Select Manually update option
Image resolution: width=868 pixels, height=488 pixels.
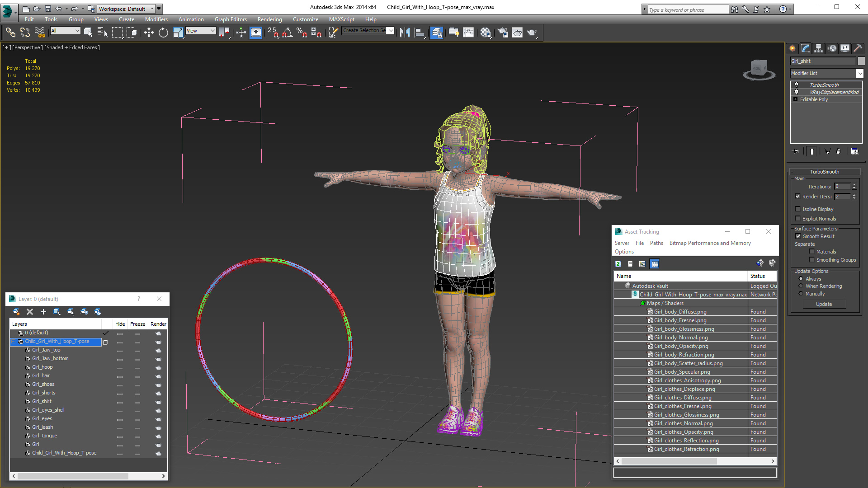(801, 294)
